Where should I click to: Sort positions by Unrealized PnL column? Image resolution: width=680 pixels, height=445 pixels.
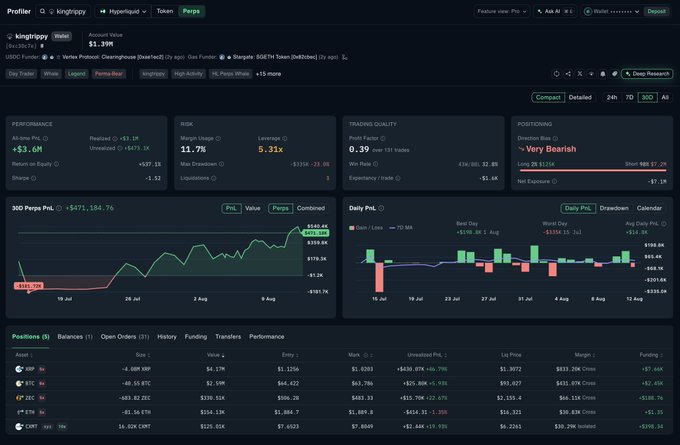coord(427,355)
